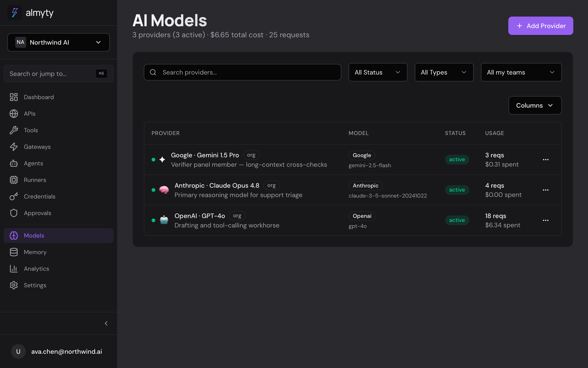This screenshot has height=368, width=588.
Task: Open the Agents robot icon
Action: point(14,163)
